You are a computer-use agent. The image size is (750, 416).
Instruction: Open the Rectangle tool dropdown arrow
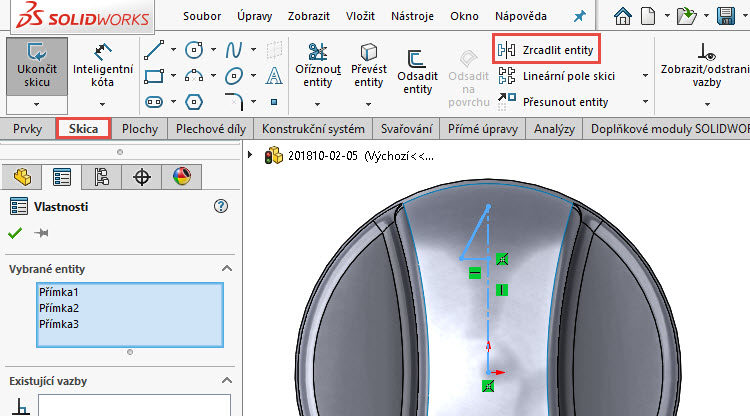click(x=173, y=76)
